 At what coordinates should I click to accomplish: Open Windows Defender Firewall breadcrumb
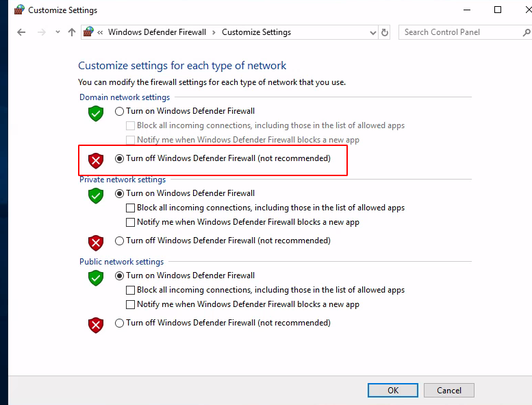coord(157,32)
